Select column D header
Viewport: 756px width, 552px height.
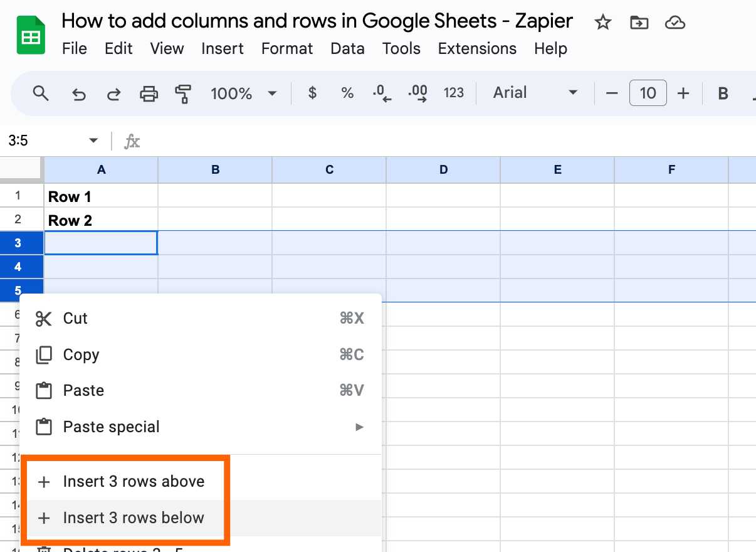tap(443, 170)
